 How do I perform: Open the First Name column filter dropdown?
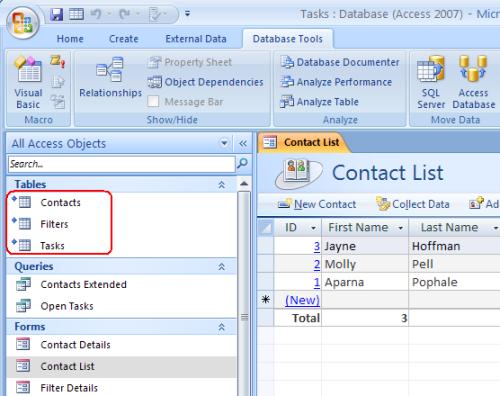point(401,228)
